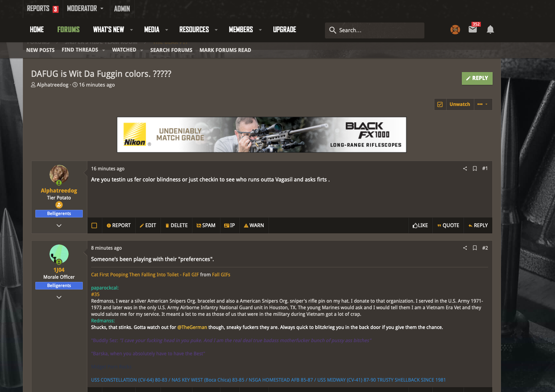Open the Watched dropdown arrow

(142, 50)
